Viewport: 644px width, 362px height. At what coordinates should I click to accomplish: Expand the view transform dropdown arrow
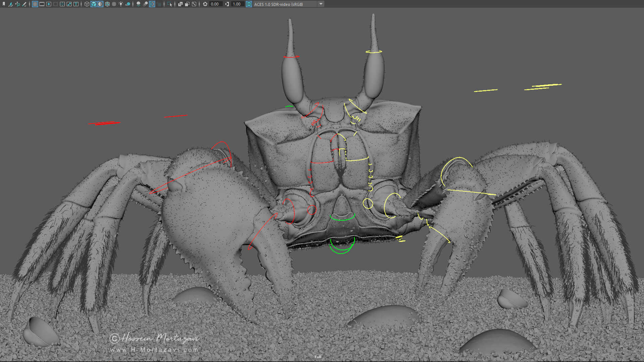(x=321, y=4)
